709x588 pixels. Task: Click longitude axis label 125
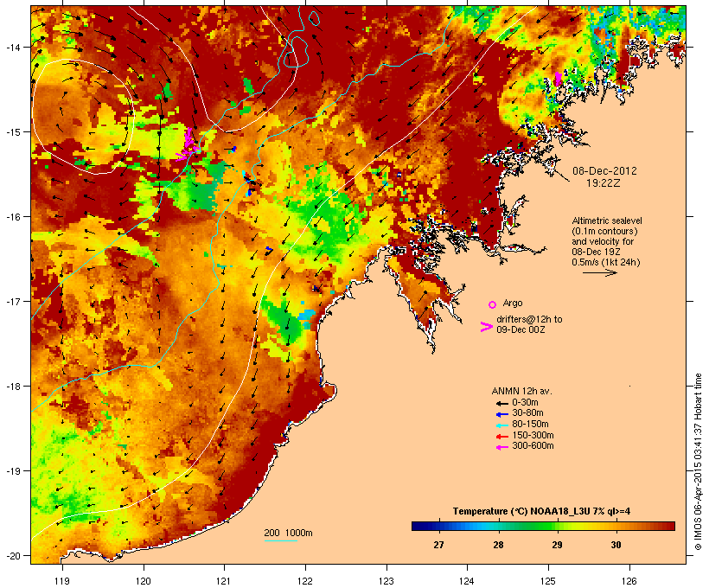coord(548,581)
